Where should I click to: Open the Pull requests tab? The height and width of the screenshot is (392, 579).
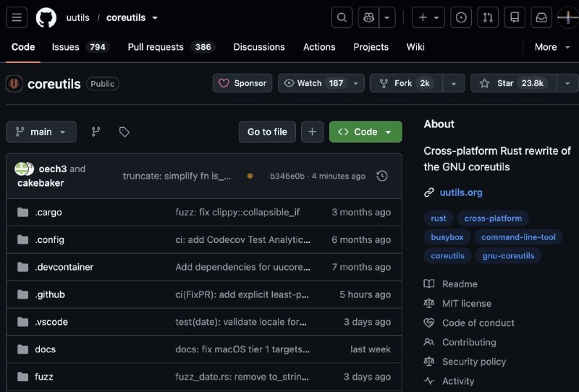click(172, 47)
